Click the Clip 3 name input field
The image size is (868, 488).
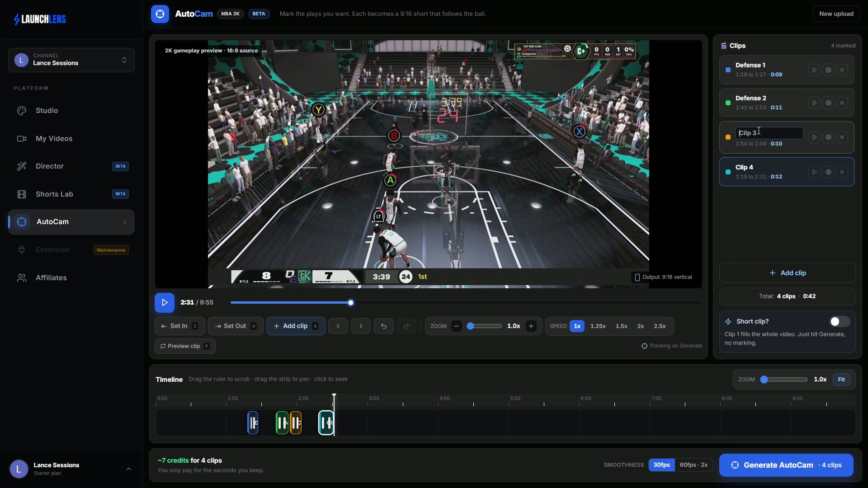pyautogui.click(x=769, y=133)
